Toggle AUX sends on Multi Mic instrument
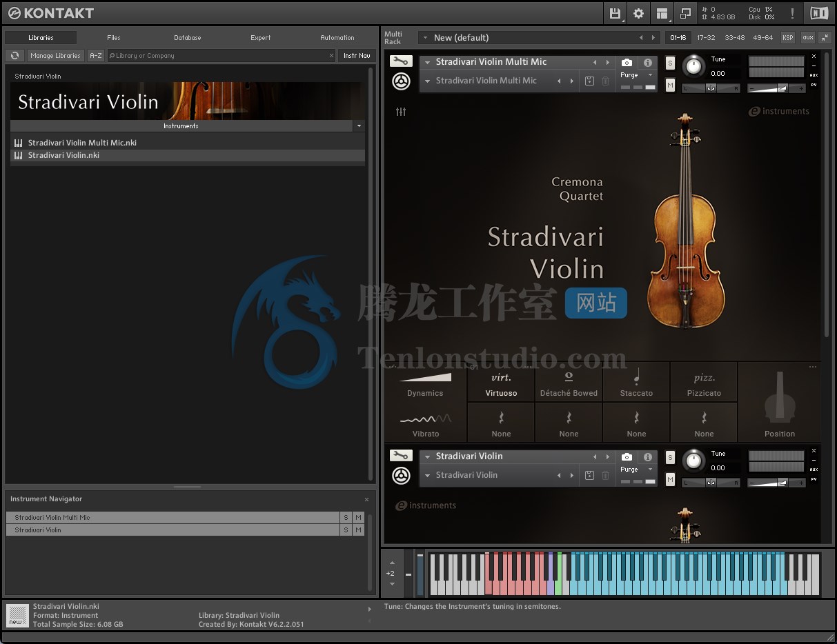Screen dimensions: 837x644 click(x=814, y=74)
